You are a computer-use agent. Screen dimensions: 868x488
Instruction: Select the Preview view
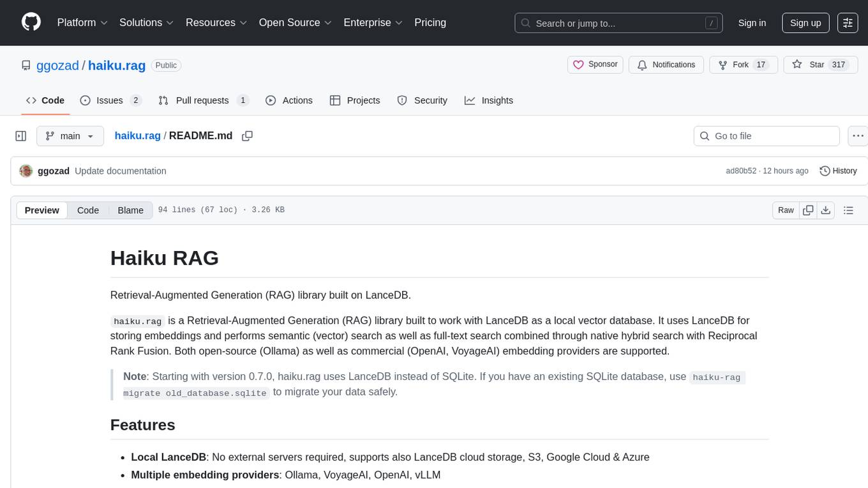42,210
